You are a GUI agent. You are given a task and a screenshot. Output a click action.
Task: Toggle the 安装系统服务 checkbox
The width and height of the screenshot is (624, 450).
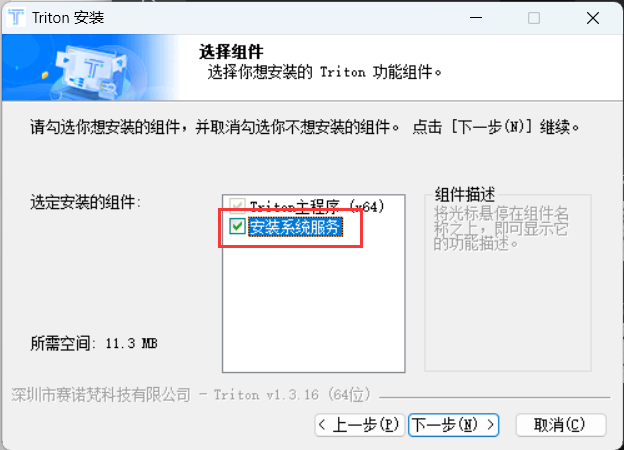(237, 227)
